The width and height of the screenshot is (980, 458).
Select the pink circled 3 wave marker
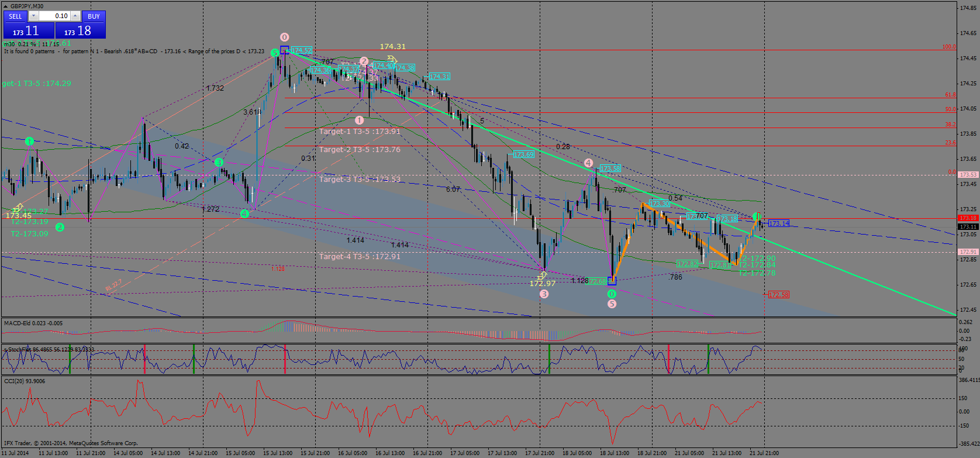(x=544, y=294)
